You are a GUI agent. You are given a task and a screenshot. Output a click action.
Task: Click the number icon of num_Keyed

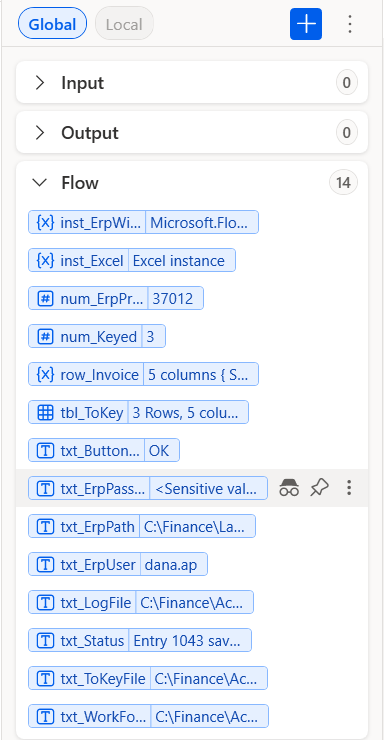click(x=45, y=336)
